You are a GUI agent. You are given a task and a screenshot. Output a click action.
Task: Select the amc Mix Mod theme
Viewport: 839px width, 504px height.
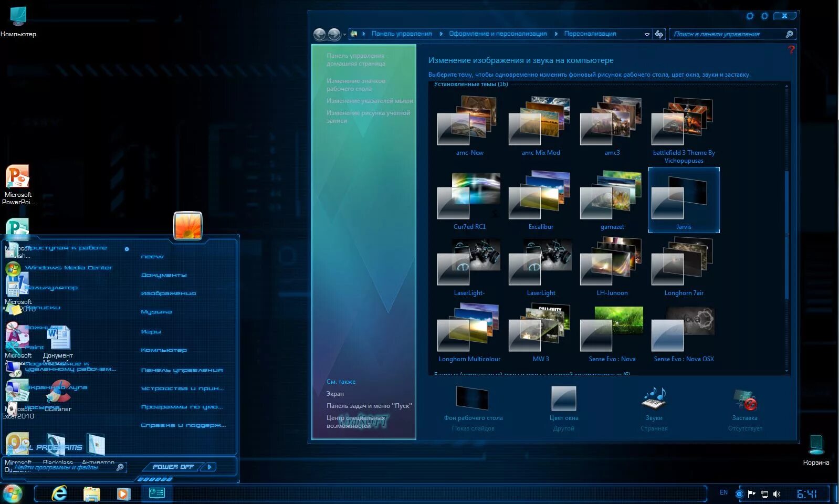click(541, 126)
